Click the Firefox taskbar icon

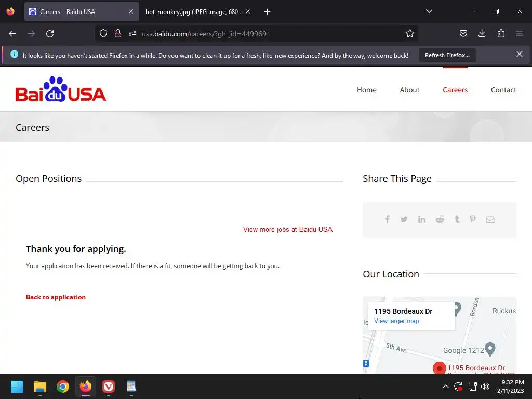tap(86, 387)
